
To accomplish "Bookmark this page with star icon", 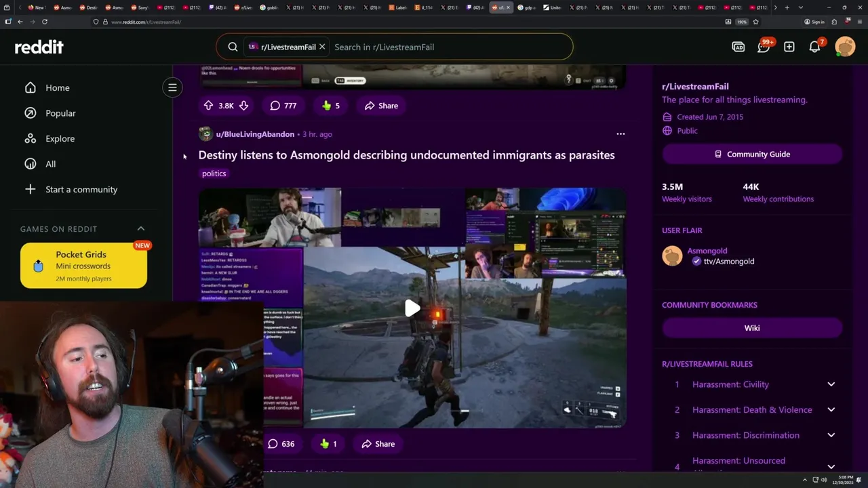I will (755, 22).
